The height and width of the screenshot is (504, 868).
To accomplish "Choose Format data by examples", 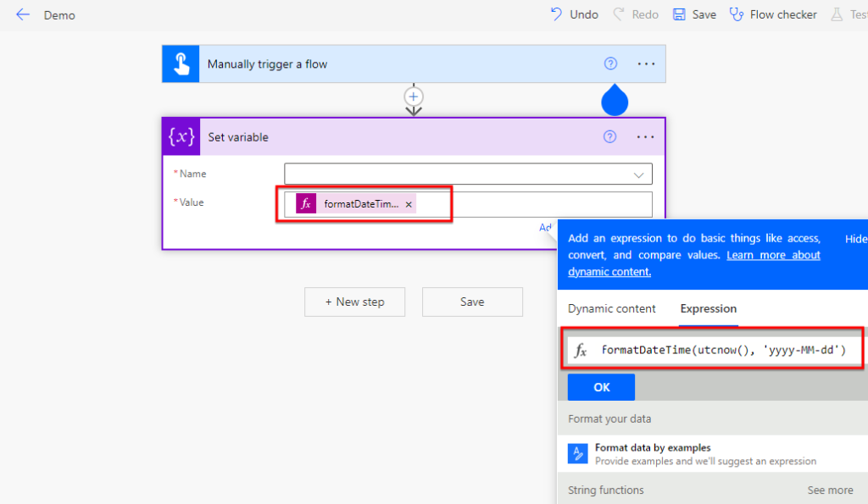I will [x=712, y=454].
